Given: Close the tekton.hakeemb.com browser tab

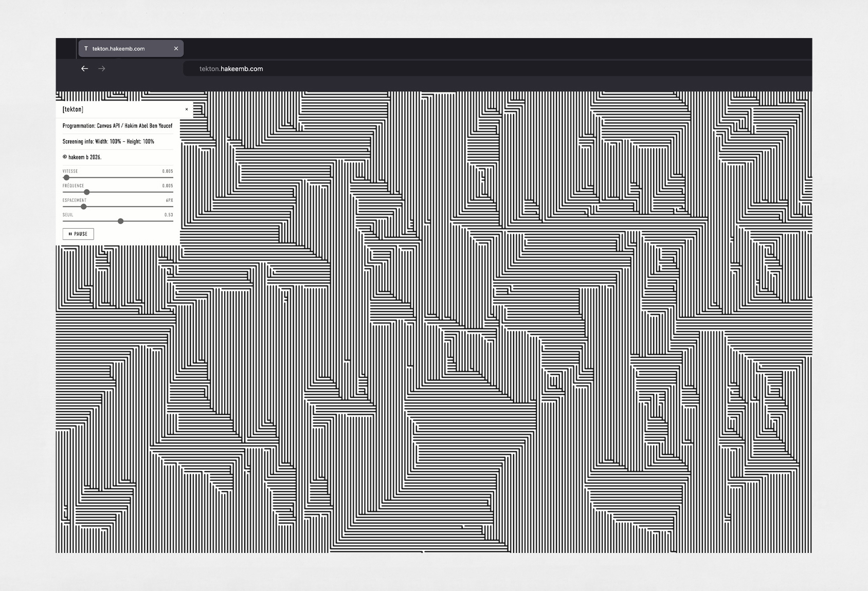Looking at the screenshot, I should pos(176,48).
